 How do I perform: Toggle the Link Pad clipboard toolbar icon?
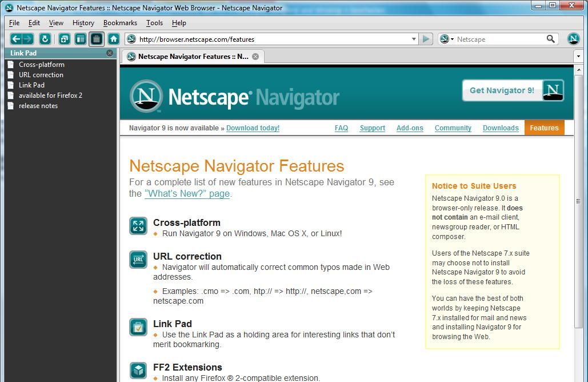click(97, 39)
